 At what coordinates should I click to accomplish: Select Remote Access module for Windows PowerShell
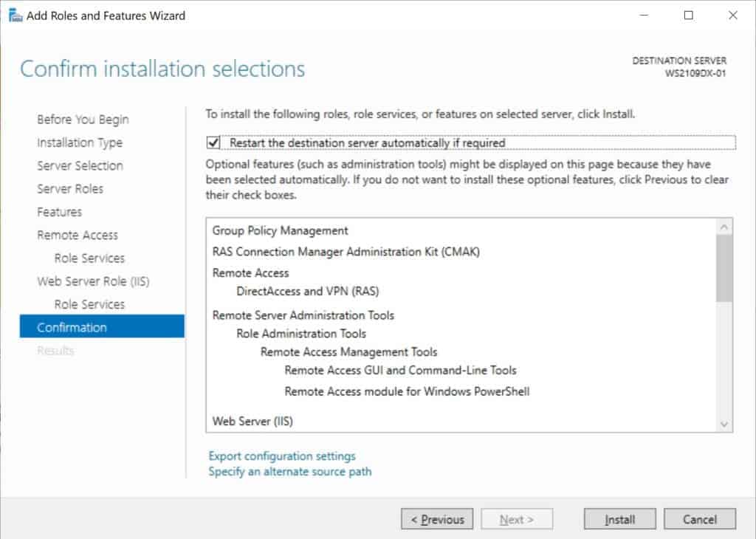pyautogui.click(x=407, y=391)
